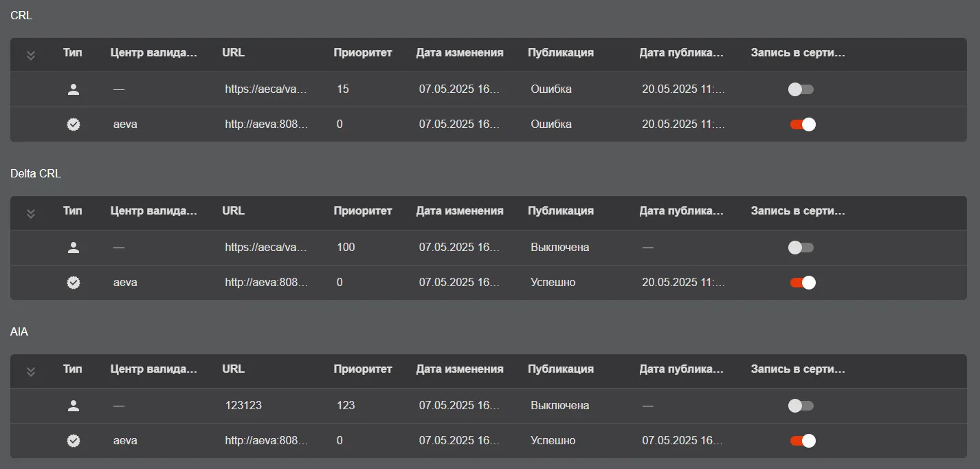Open the https://aeca URL in the CRL table
980x469 pixels.
(x=266, y=89)
